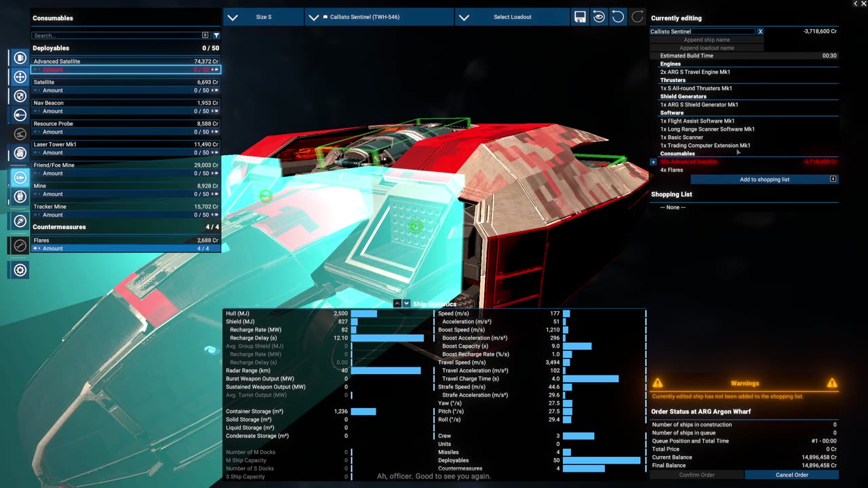Increase Nav Beacon amount with right arrows

tap(216, 111)
